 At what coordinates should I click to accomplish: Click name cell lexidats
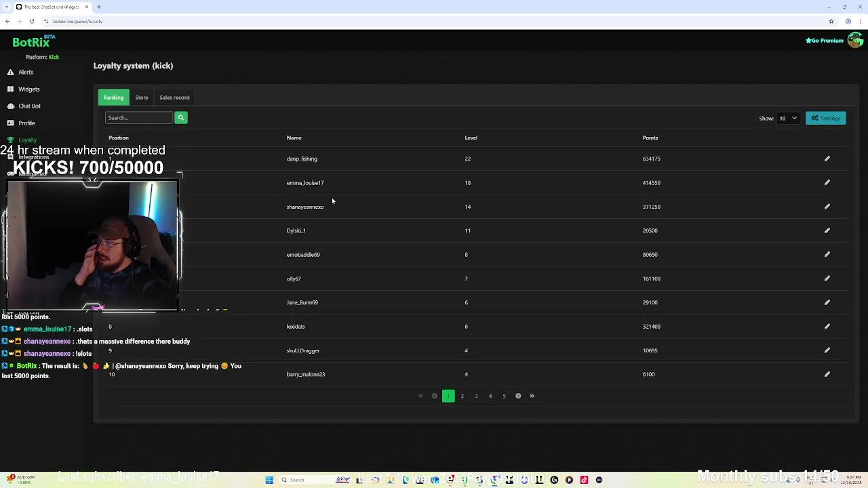296,327
